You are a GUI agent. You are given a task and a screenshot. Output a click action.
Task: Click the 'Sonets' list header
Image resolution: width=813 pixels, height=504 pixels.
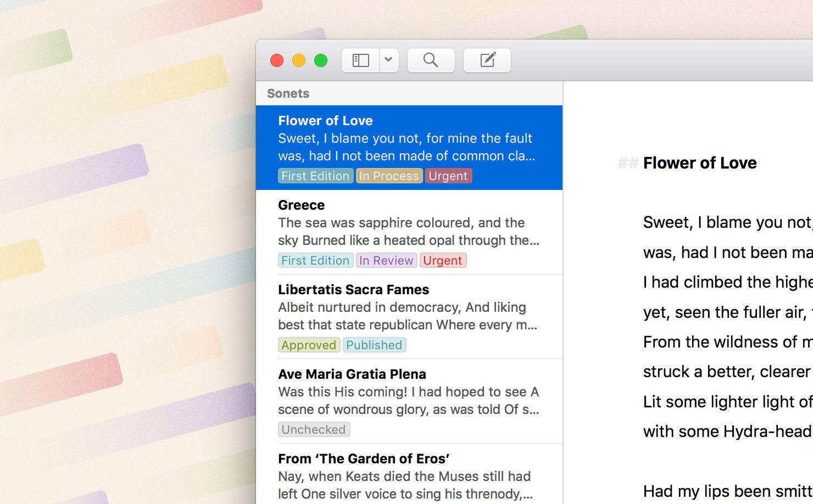pos(288,93)
